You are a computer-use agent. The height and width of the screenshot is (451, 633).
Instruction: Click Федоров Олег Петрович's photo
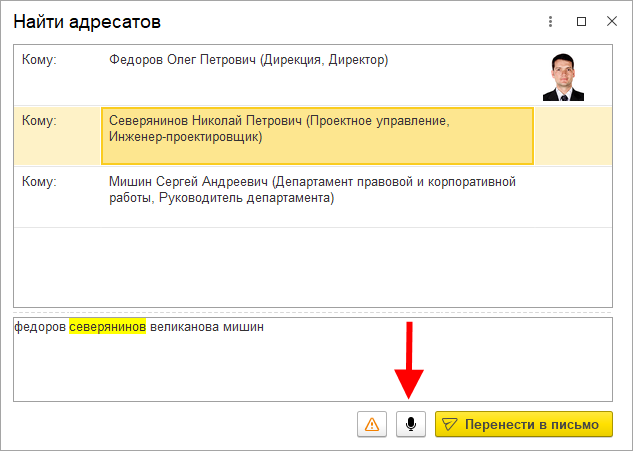(x=562, y=77)
